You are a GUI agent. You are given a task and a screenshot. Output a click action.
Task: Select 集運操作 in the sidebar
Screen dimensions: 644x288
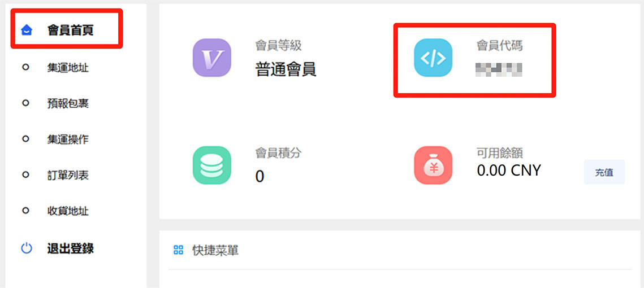pyautogui.click(x=68, y=139)
